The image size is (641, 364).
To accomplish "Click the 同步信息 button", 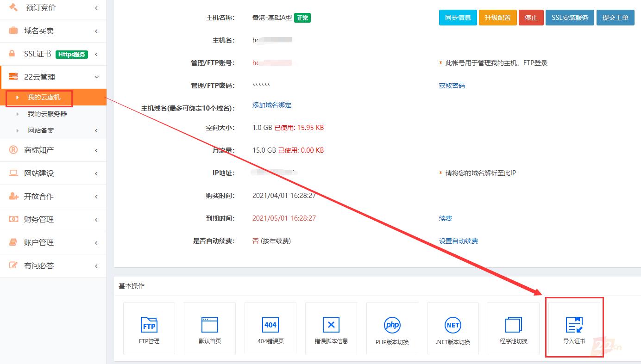I will (458, 18).
